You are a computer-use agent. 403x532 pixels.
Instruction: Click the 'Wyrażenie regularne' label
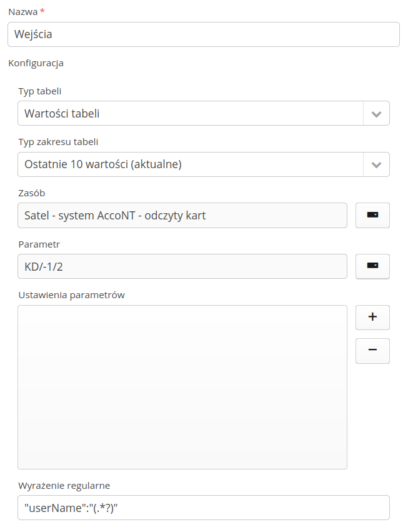(64, 485)
